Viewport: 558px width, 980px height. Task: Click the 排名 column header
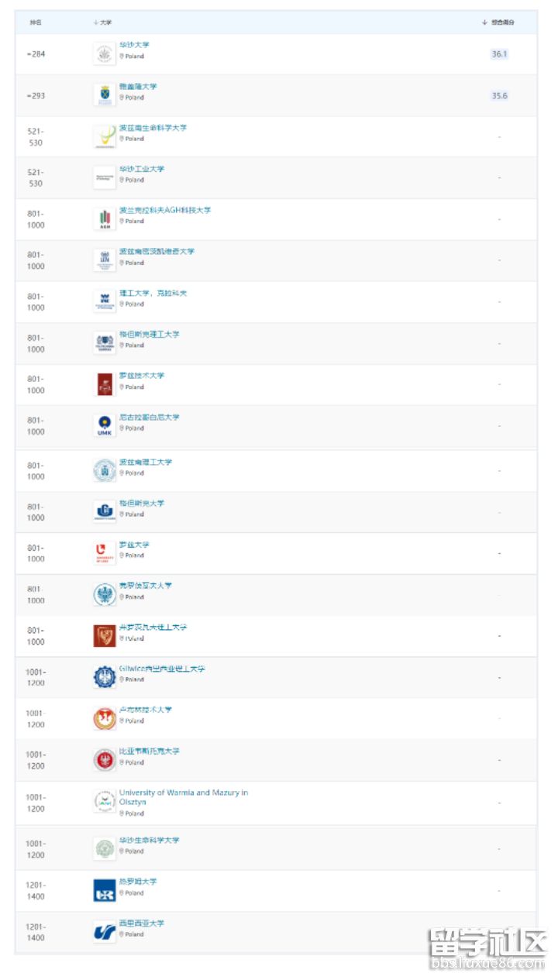tap(36, 22)
